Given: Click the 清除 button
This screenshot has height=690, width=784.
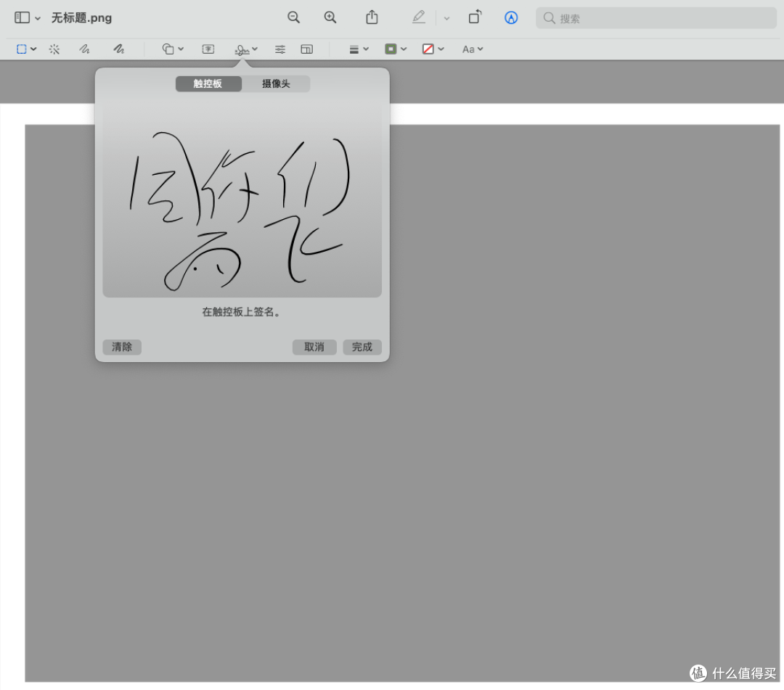Looking at the screenshot, I should [x=122, y=347].
